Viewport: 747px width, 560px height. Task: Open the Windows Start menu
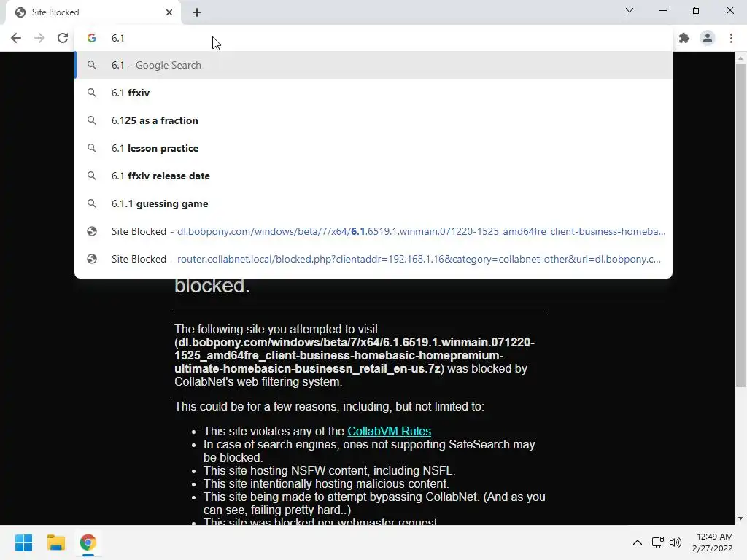coord(24,542)
